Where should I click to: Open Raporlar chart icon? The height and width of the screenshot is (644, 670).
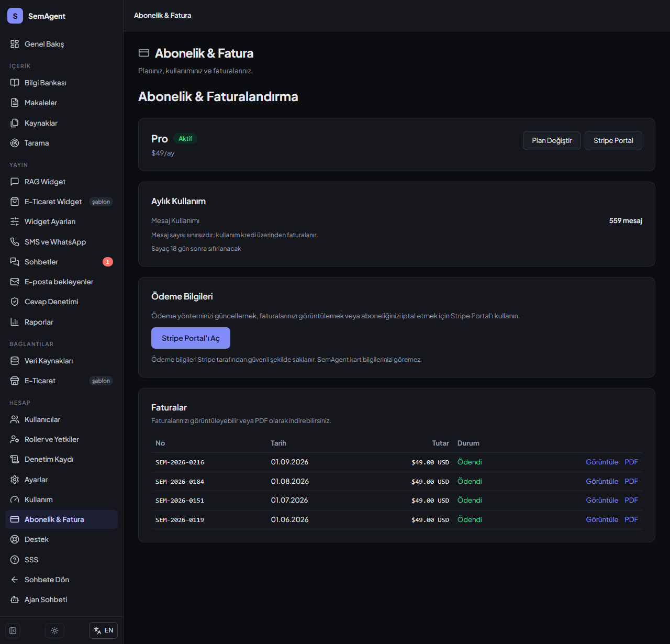click(15, 322)
